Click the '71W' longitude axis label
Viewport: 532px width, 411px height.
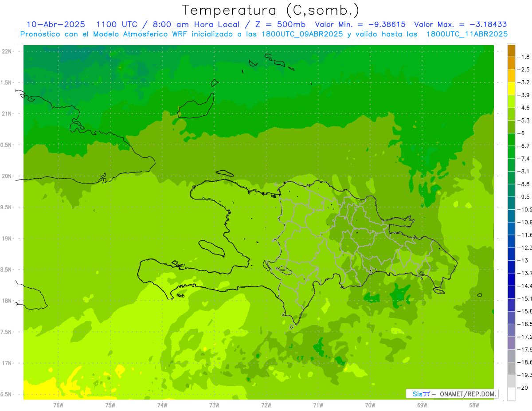pyautogui.click(x=318, y=405)
